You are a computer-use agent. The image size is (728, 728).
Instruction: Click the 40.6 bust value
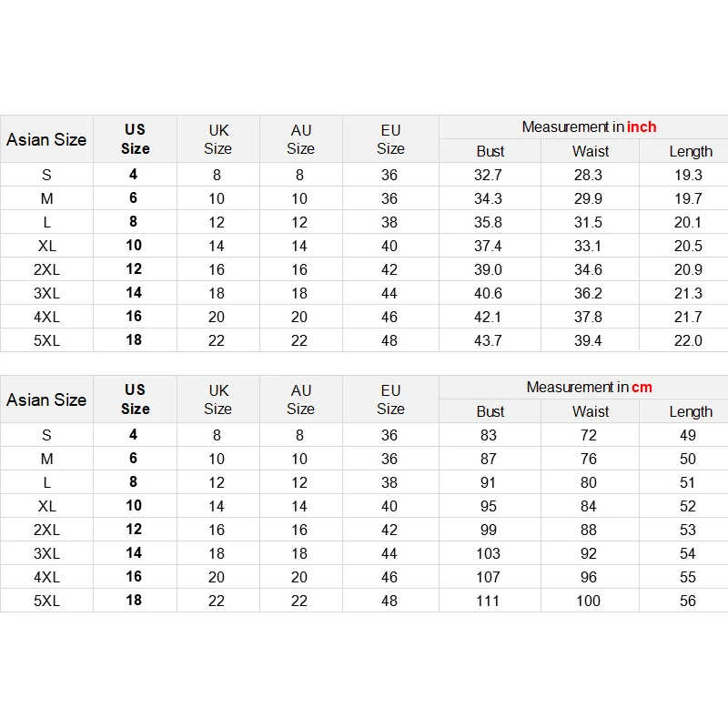coord(489,293)
